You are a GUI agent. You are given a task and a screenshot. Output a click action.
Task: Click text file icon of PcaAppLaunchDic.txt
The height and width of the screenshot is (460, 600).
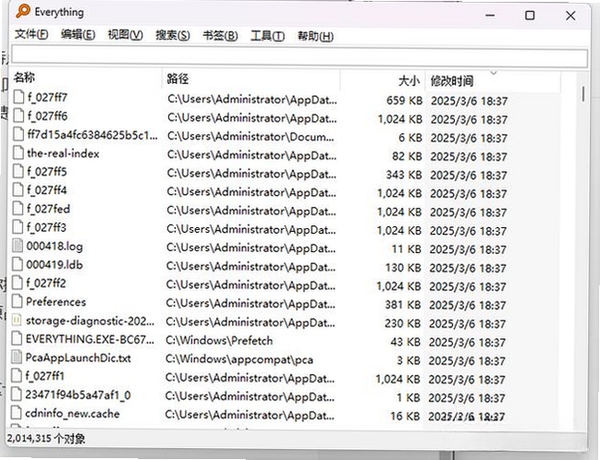point(16,357)
